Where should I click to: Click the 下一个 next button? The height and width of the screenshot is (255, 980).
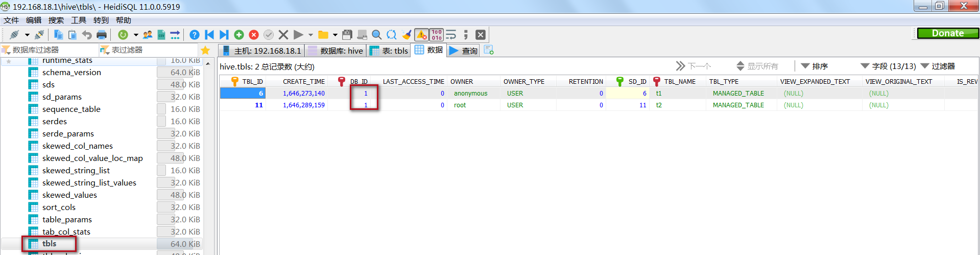(694, 66)
